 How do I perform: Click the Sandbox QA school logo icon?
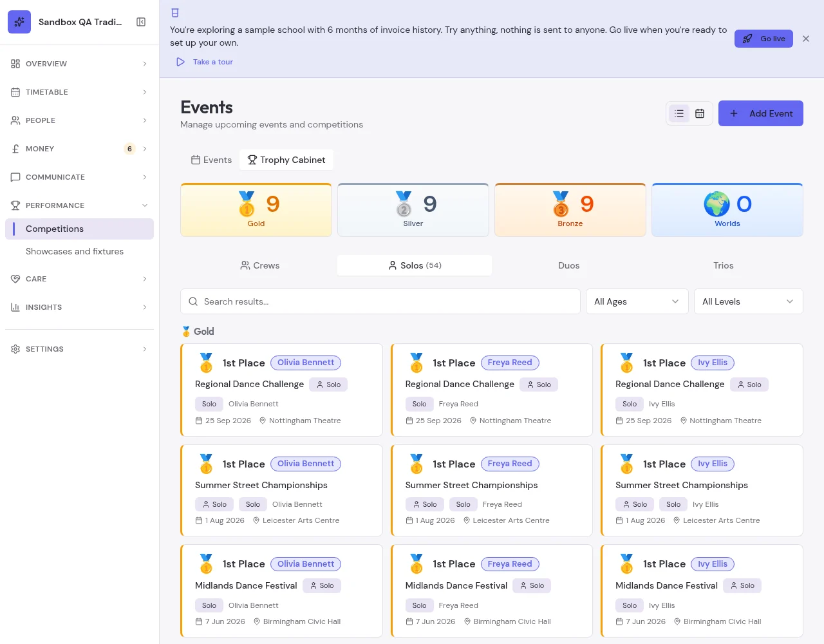click(19, 22)
